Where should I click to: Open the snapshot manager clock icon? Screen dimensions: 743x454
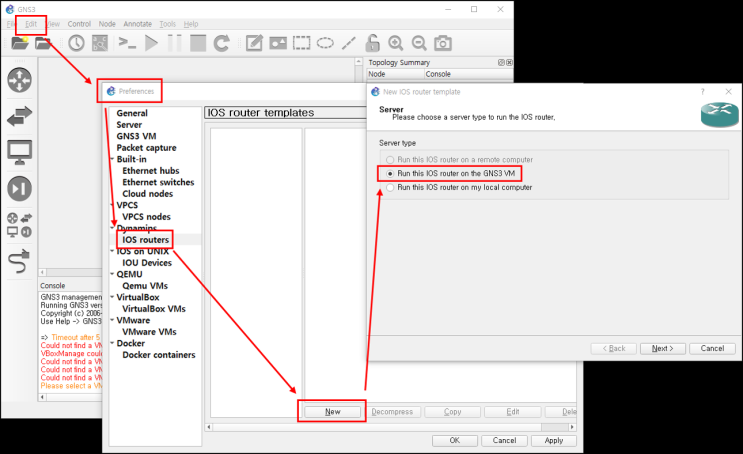coord(76,43)
